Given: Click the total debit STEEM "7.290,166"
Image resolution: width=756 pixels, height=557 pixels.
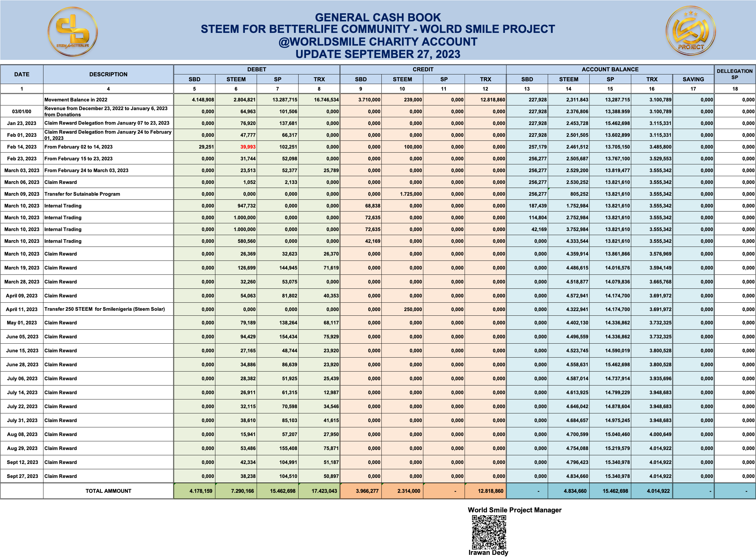Looking at the screenshot, I should pyautogui.click(x=243, y=491).
